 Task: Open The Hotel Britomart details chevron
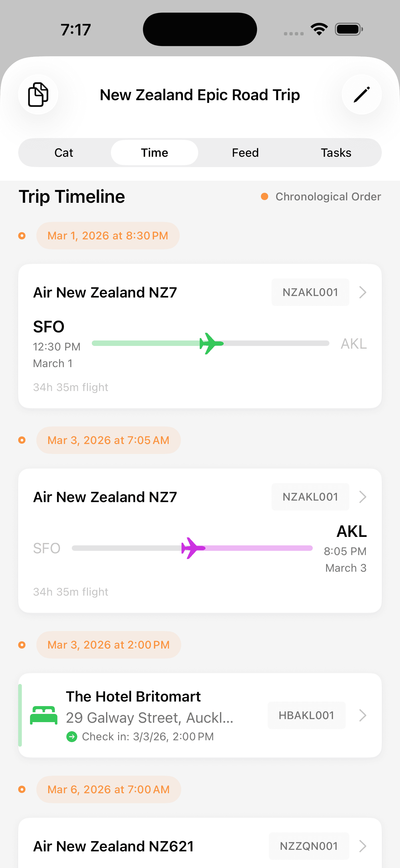point(362,715)
